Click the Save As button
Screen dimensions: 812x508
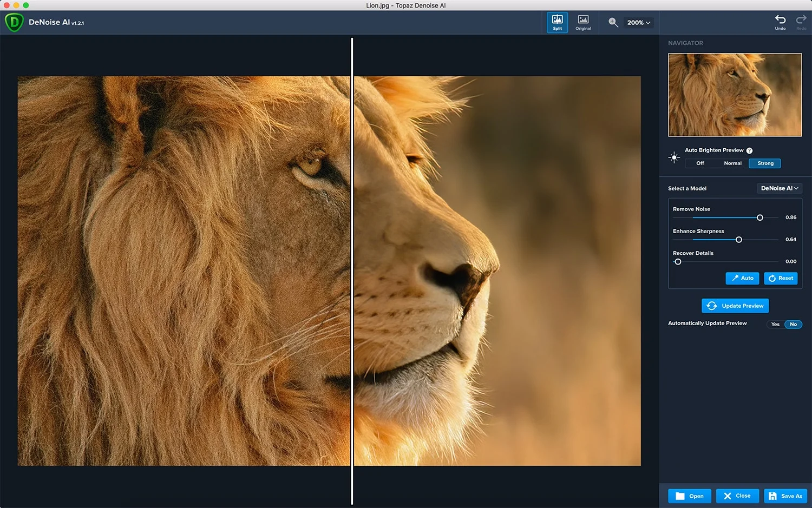point(785,496)
